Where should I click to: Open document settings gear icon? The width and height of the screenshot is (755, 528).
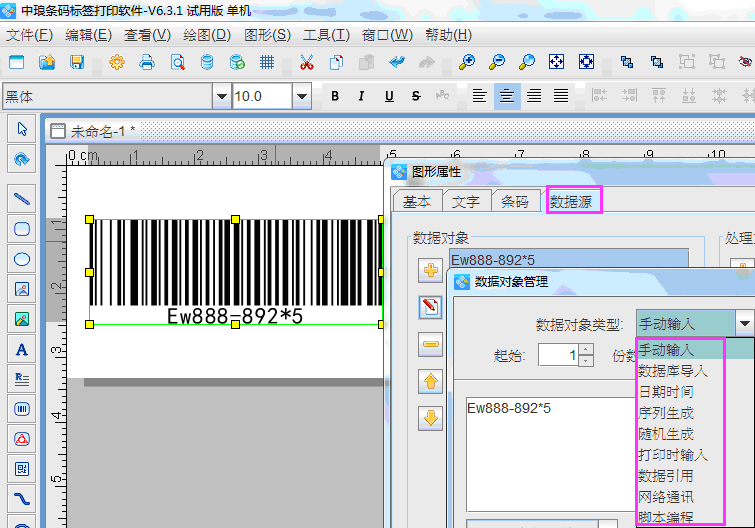[117, 62]
